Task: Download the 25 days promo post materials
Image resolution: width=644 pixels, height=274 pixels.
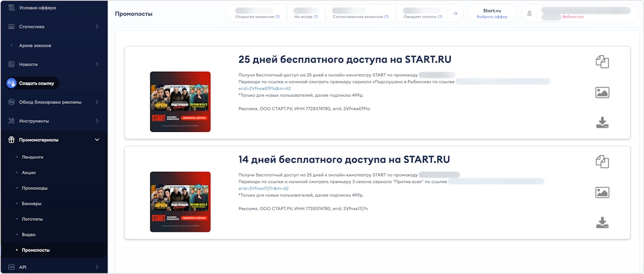Action: coord(602,123)
